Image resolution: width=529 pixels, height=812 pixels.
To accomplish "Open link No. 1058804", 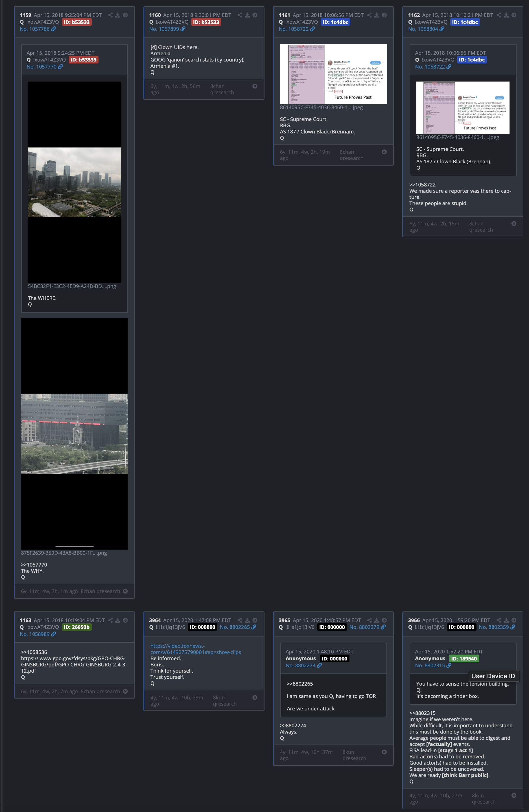I will coord(426,29).
